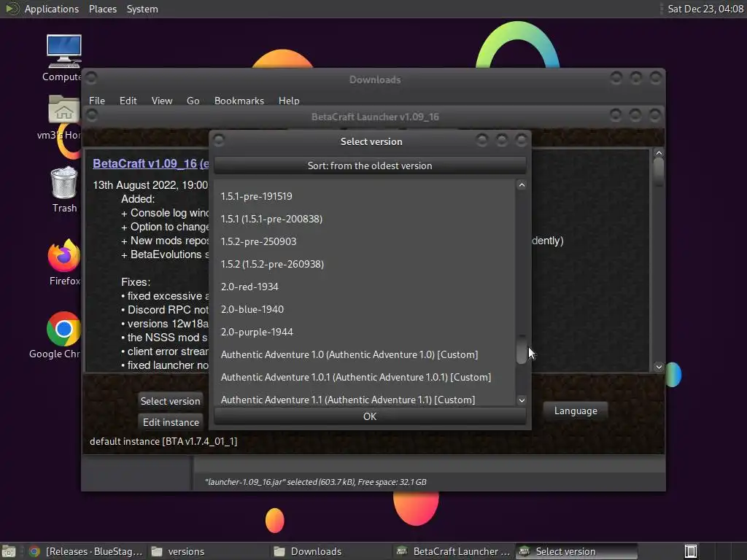Close the Select version dialog

tap(522, 140)
